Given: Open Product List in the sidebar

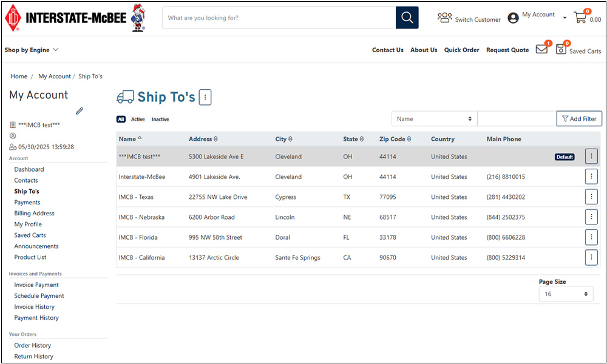Looking at the screenshot, I should point(30,257).
